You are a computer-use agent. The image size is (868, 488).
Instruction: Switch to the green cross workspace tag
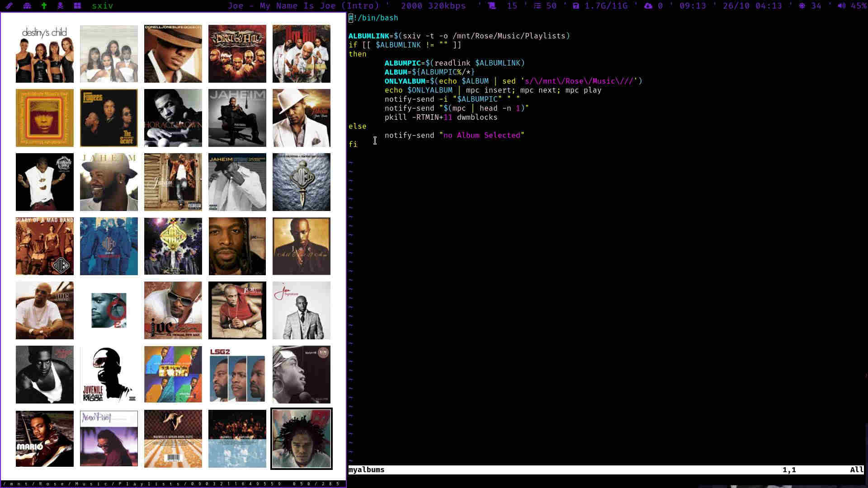(x=44, y=6)
